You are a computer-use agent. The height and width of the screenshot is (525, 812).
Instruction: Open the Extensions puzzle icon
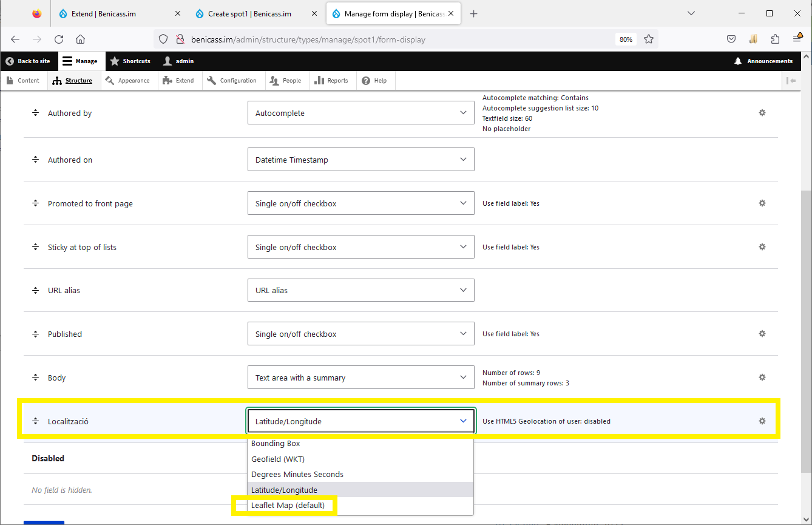click(775, 39)
